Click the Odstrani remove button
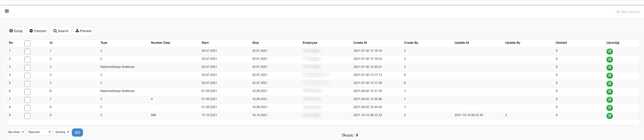The width and height of the screenshot is (644, 140). (38, 31)
